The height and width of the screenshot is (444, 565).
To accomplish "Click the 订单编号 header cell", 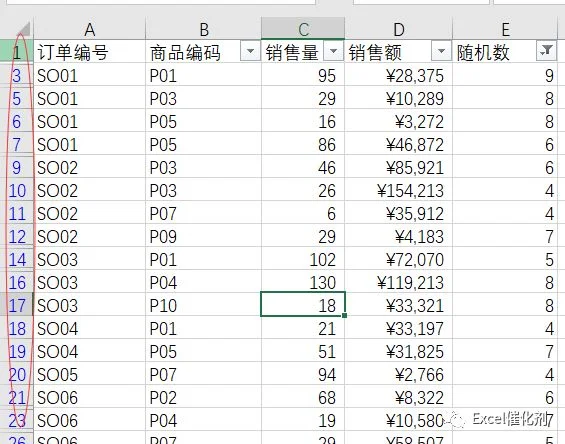I will pyautogui.click(x=89, y=52).
